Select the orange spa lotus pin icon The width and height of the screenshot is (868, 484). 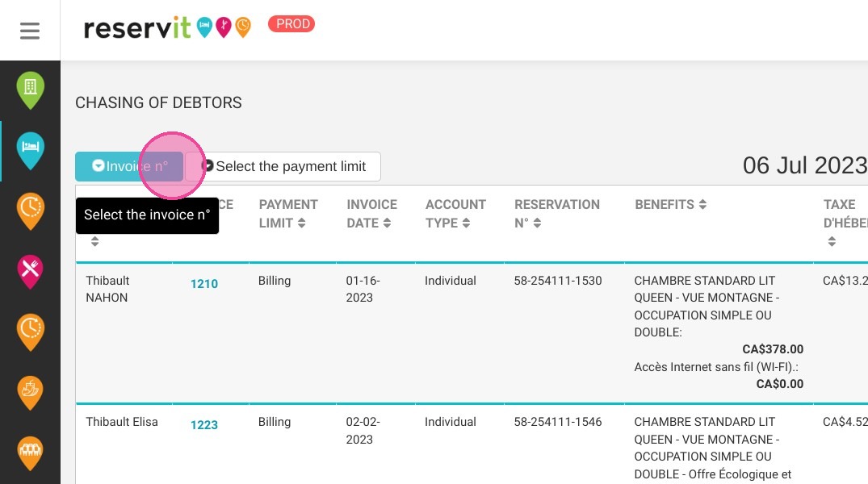click(31, 392)
